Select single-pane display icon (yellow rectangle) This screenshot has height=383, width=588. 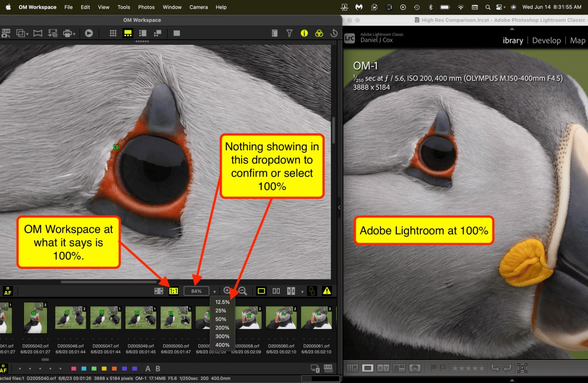click(x=261, y=291)
